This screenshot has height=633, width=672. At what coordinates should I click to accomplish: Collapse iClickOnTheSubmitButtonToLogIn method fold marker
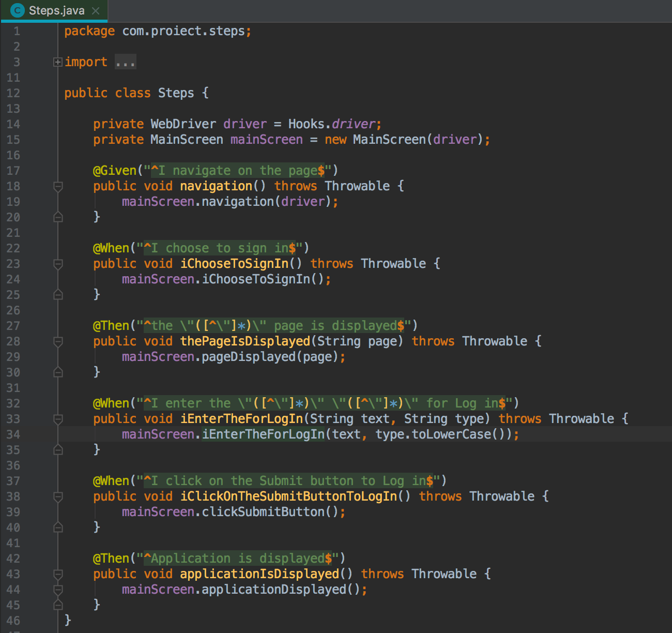[x=58, y=496]
